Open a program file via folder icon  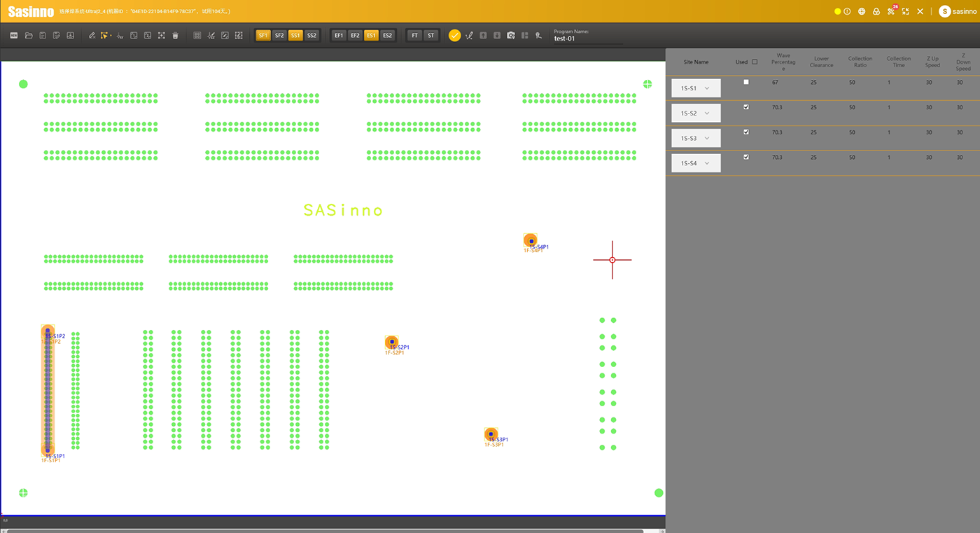tap(29, 35)
